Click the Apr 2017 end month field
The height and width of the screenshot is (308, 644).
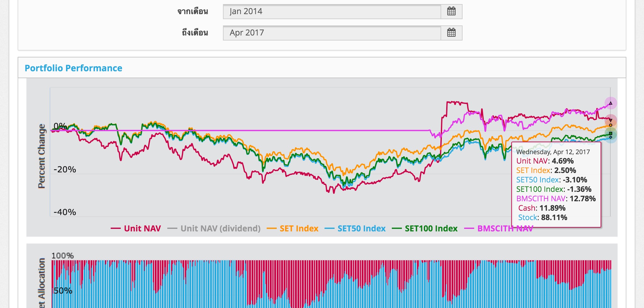coord(332,33)
